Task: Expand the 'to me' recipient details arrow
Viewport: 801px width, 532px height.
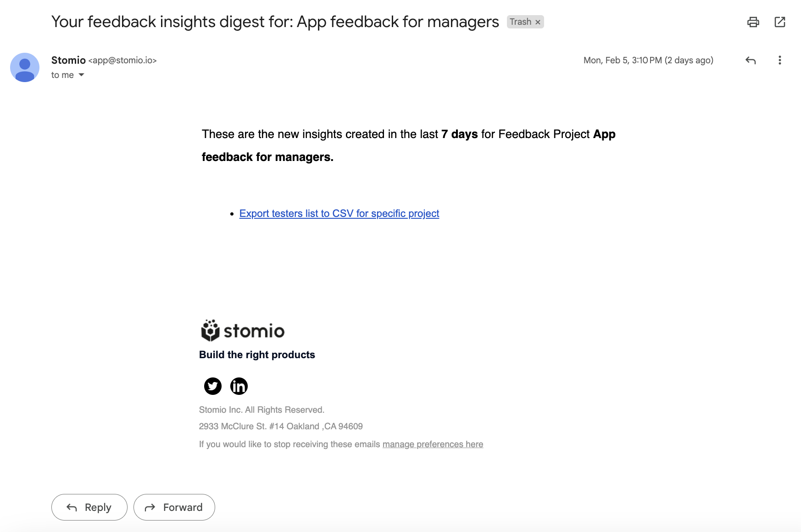Action: click(x=81, y=75)
